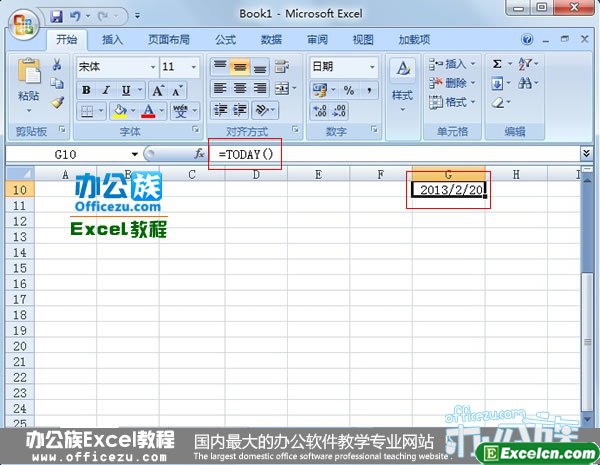Click AutoSum sigma icon

(497, 64)
